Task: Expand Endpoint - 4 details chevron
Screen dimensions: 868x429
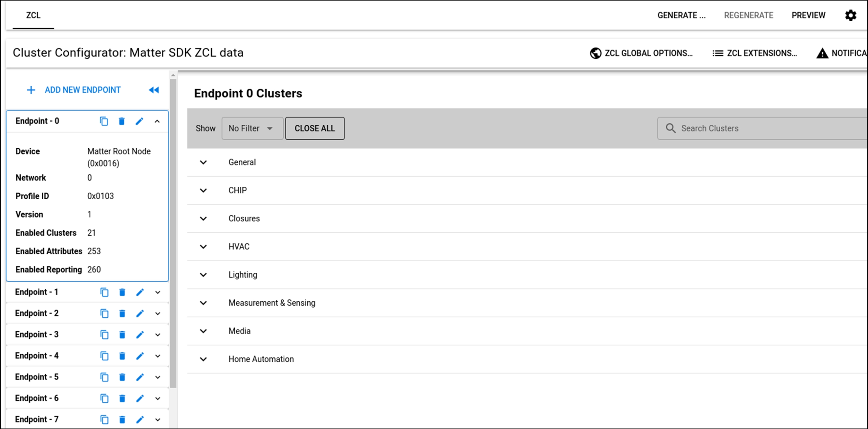Action: click(158, 356)
